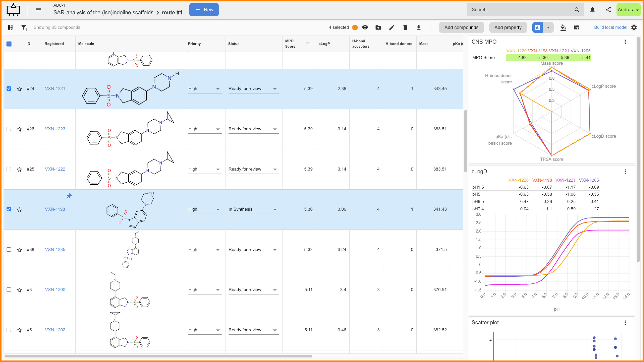Image resolution: width=644 pixels, height=362 pixels.
Task: Open the filter icon showing one active filter
Action: point(24,27)
